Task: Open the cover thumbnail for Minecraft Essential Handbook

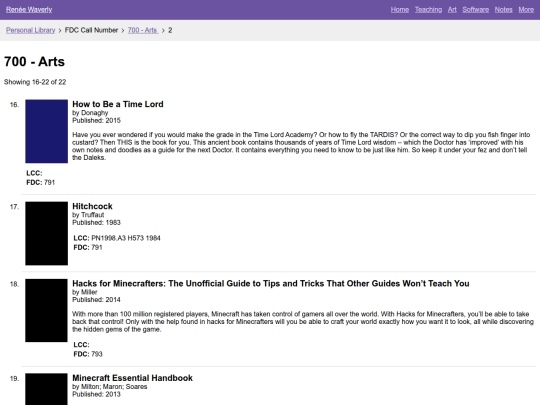Action: point(46,389)
